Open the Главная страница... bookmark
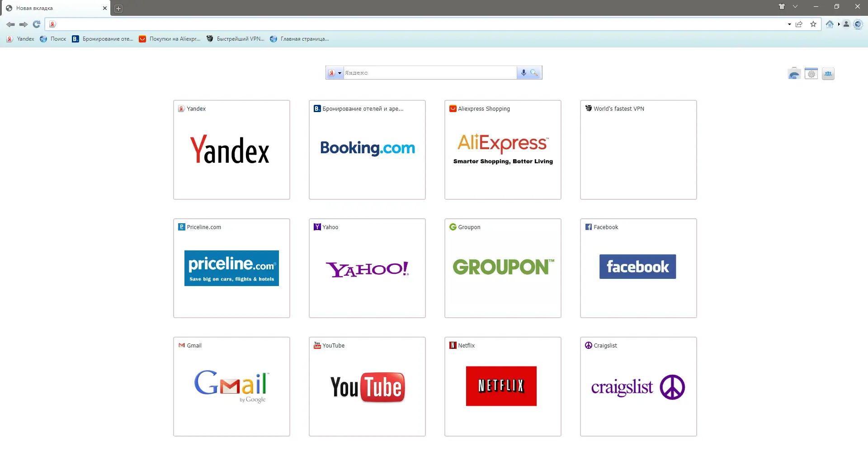 299,39
